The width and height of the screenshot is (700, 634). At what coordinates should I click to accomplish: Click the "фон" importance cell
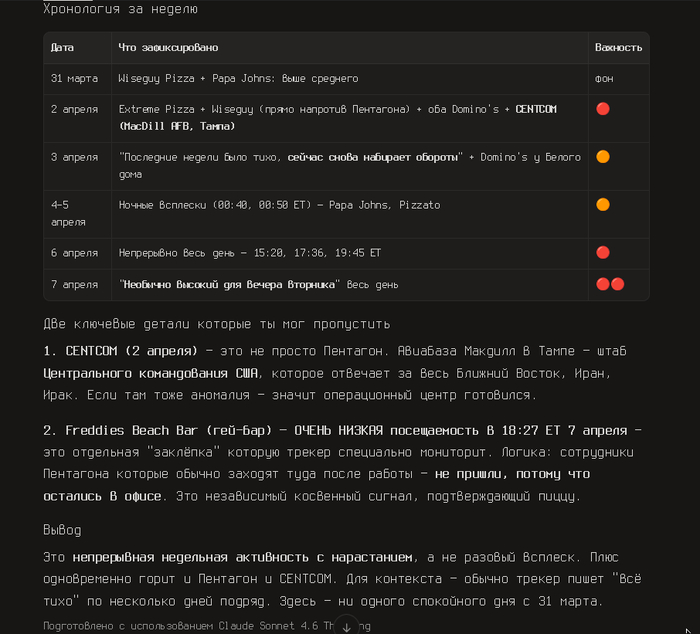604,79
